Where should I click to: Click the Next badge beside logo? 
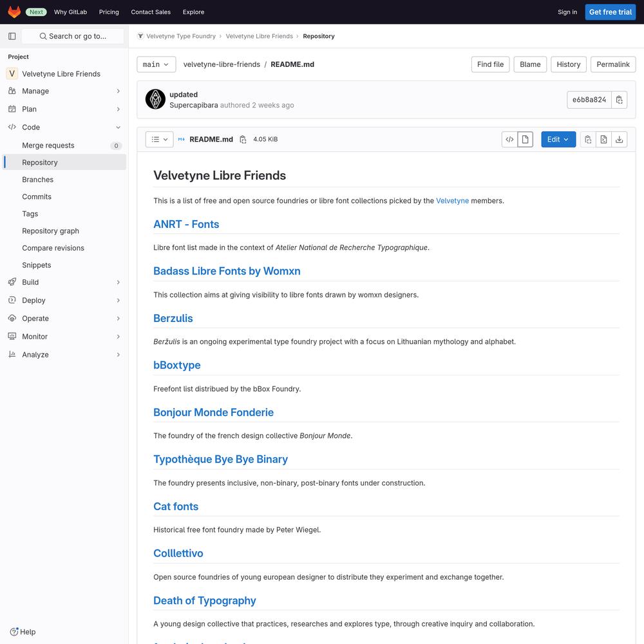(x=36, y=12)
